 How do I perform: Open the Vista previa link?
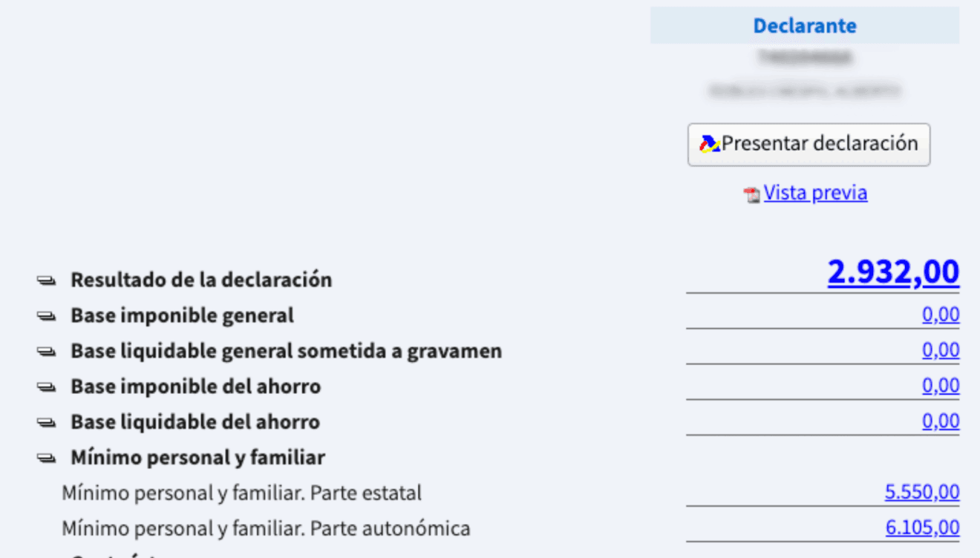coord(815,193)
